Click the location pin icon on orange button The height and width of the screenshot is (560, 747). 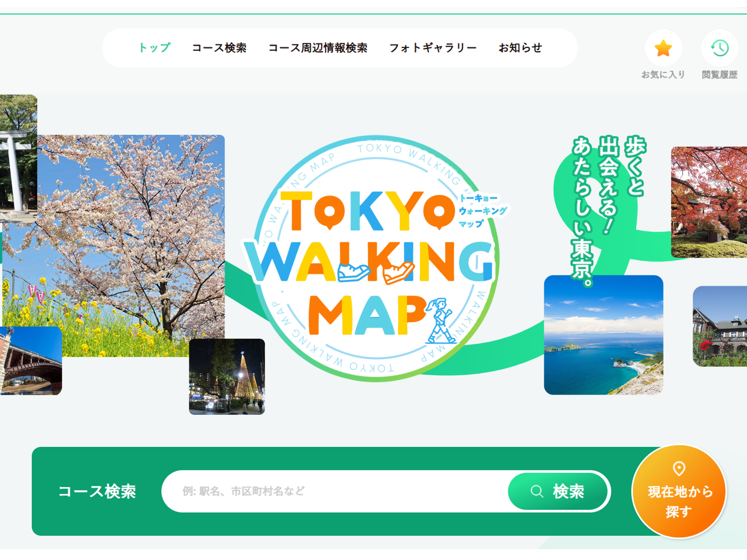point(679,469)
